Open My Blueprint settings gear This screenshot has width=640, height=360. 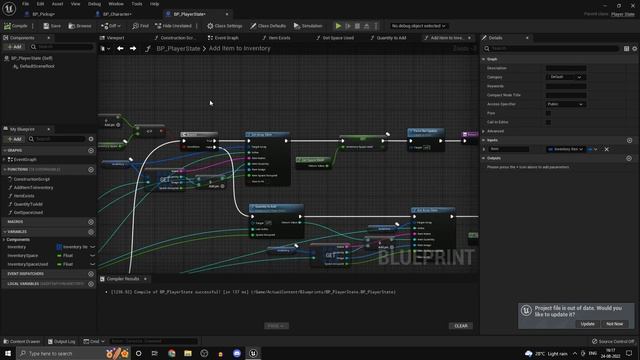click(91, 139)
